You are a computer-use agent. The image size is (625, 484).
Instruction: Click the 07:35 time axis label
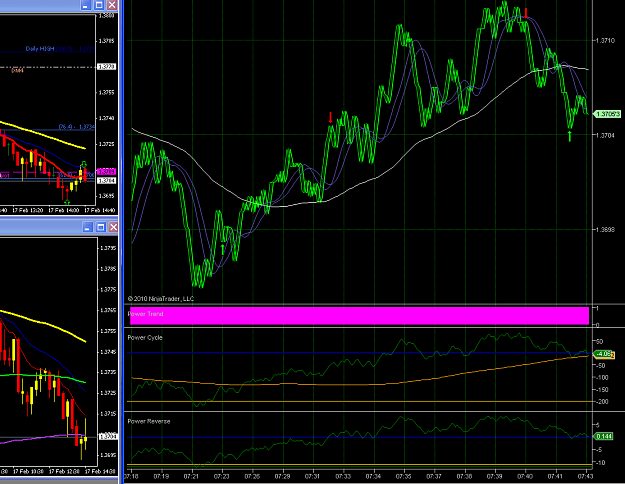403,476
